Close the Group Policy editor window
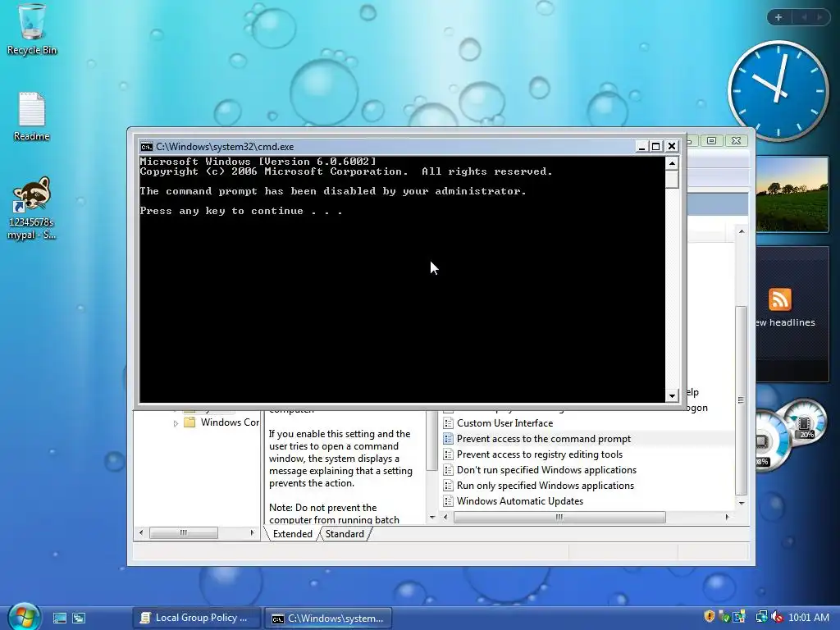This screenshot has width=840, height=630. point(736,140)
